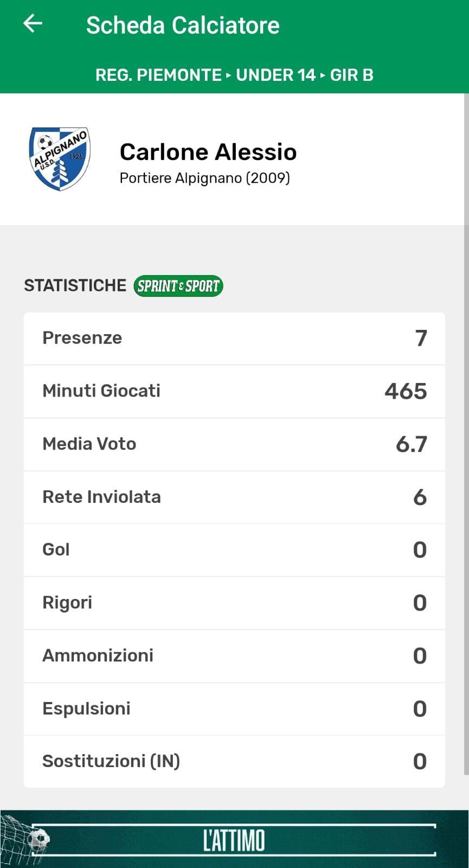Tap the Sprint e Sport logo badge

coord(178,286)
